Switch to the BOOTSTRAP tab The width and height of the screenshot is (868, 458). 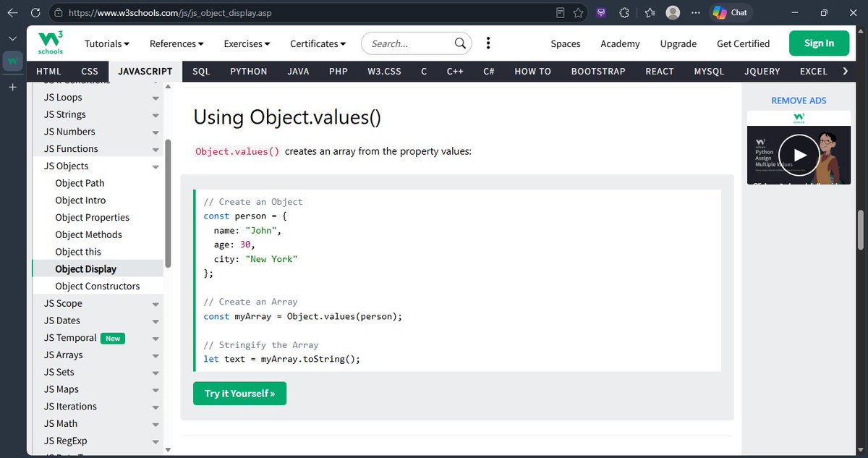click(597, 71)
